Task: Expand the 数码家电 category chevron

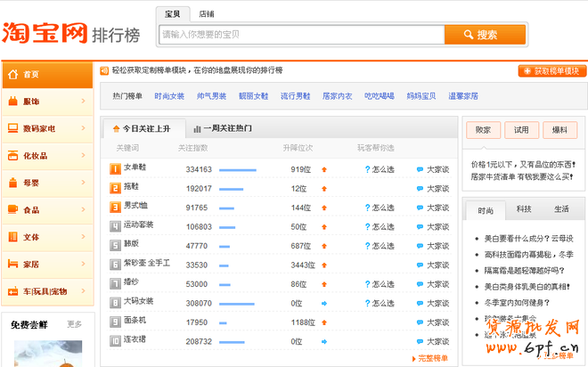Action: [83, 128]
